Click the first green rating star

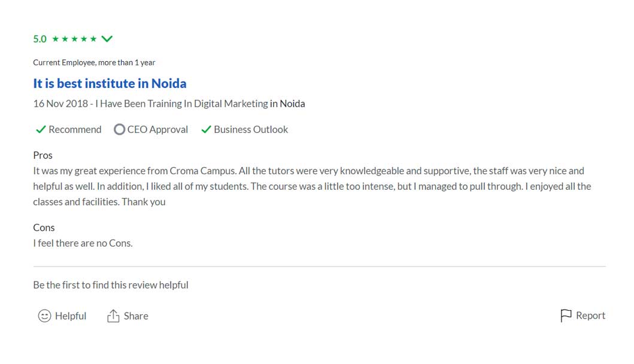tap(56, 39)
